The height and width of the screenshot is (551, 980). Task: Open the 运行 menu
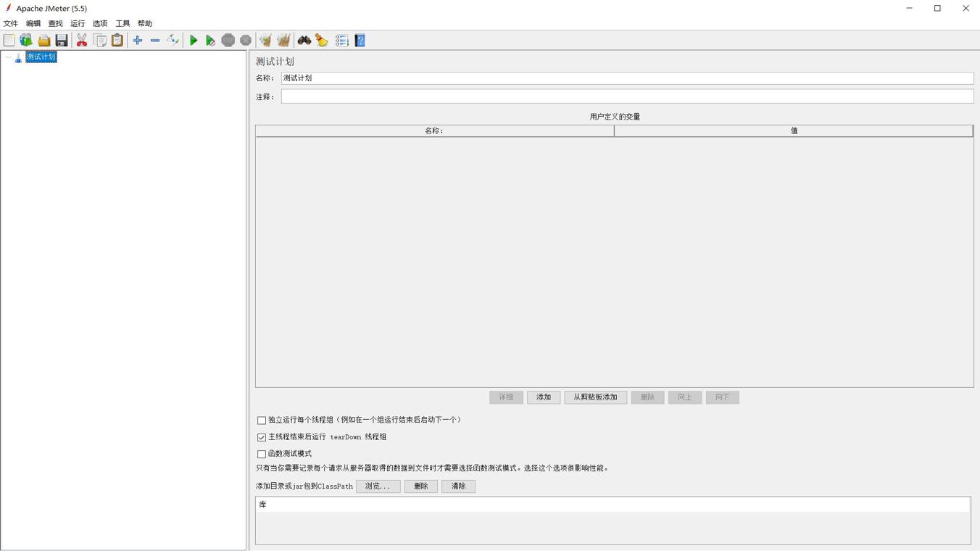coord(78,23)
